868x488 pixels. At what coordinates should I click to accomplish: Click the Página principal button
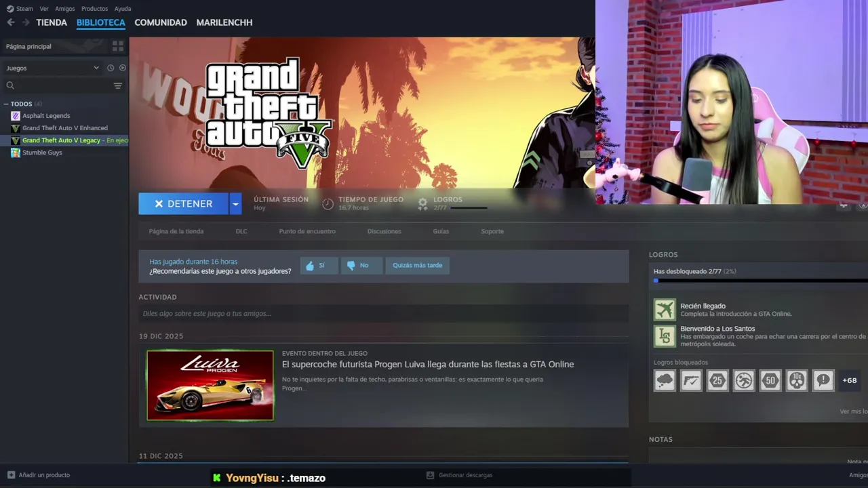(54, 46)
